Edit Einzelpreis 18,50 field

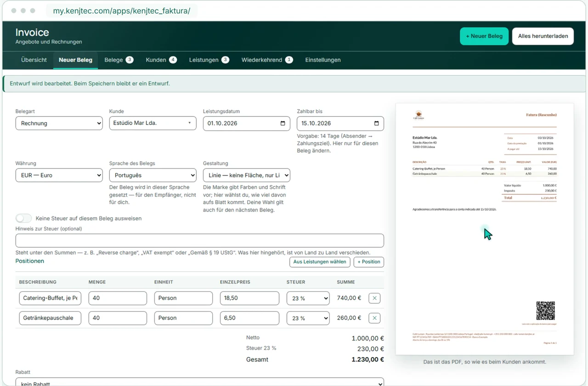click(x=249, y=298)
